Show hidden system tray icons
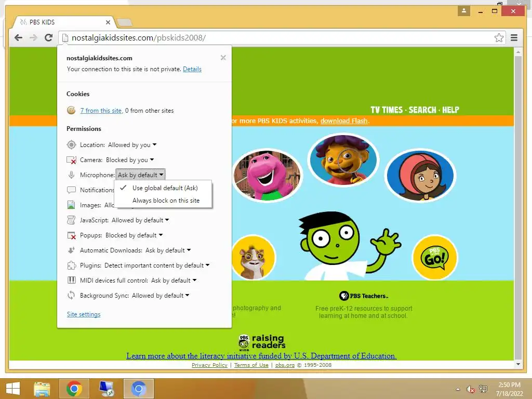 pos(458,389)
